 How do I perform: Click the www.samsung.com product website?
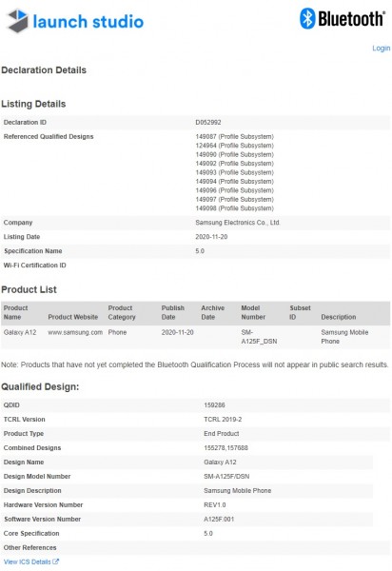[75, 332]
